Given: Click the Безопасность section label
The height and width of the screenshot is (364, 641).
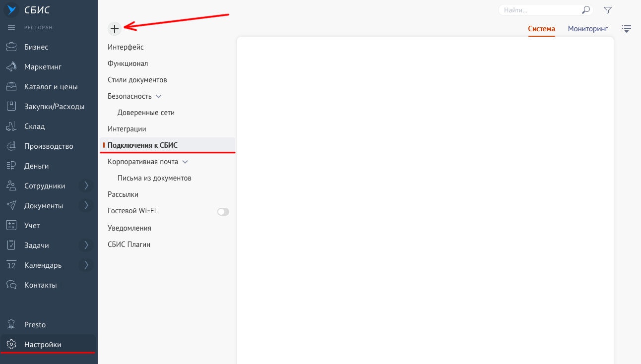Looking at the screenshot, I should pos(129,96).
